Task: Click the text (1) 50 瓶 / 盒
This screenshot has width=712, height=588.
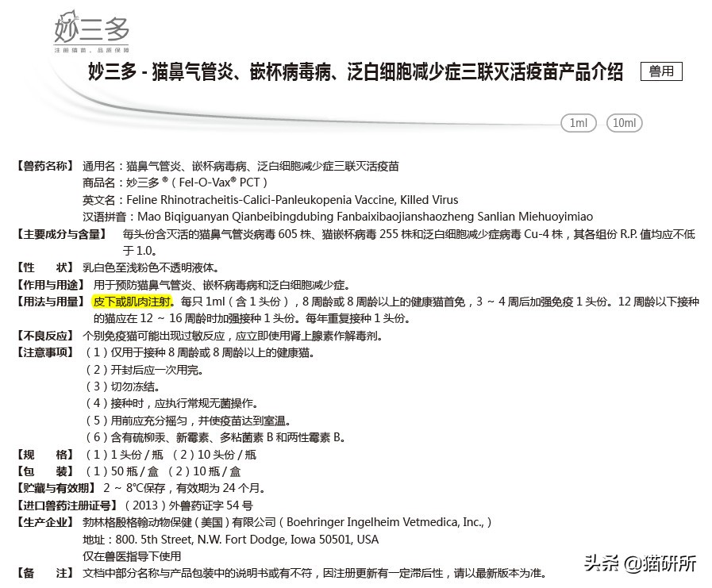Action: click(121, 472)
